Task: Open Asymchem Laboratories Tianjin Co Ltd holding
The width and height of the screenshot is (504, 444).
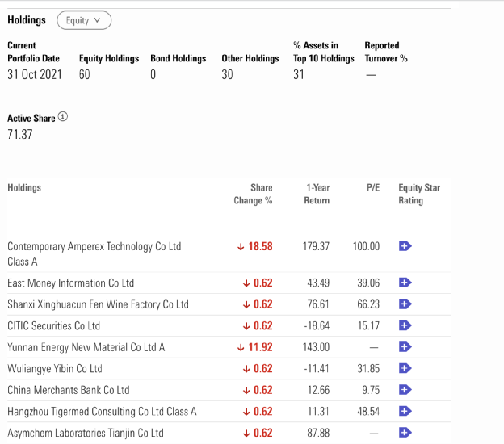Action: pyautogui.click(x=85, y=433)
